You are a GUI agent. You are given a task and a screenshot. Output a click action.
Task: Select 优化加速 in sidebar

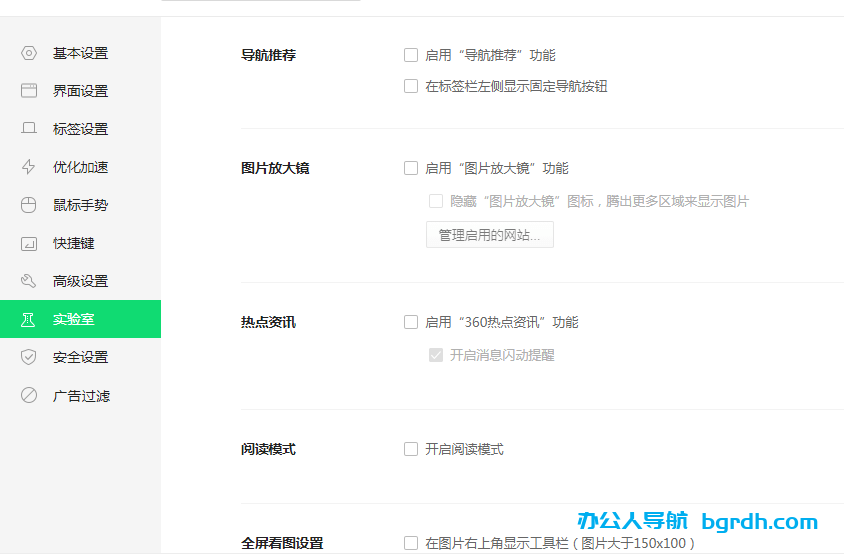point(80,167)
